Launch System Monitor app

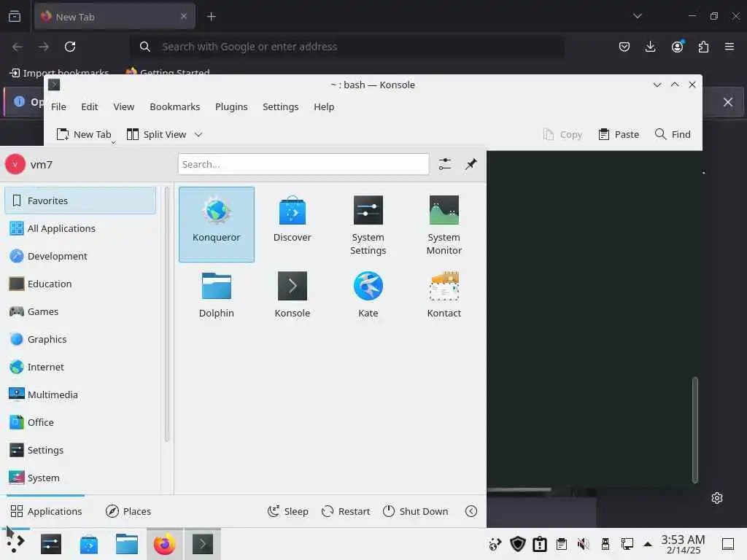pos(444,225)
